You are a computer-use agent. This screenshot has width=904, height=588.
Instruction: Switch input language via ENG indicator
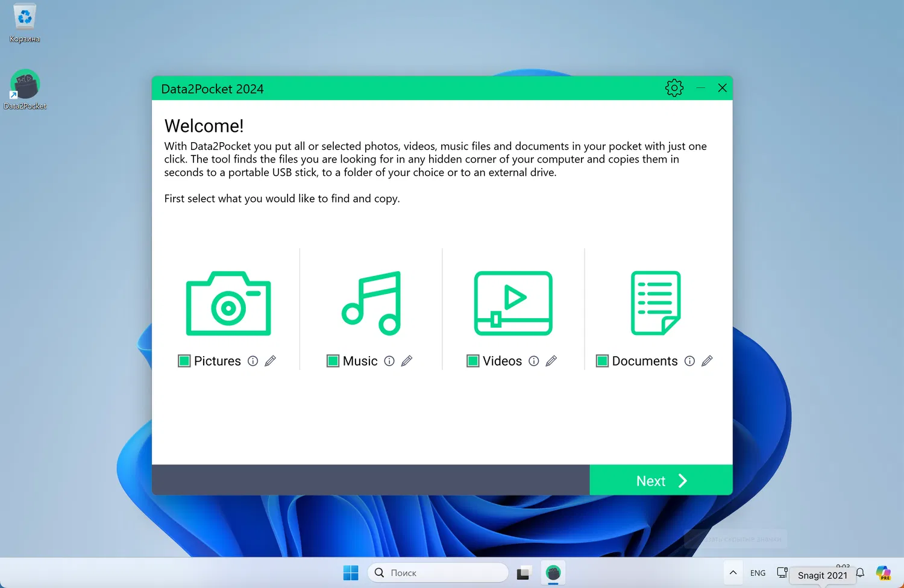[758, 573]
